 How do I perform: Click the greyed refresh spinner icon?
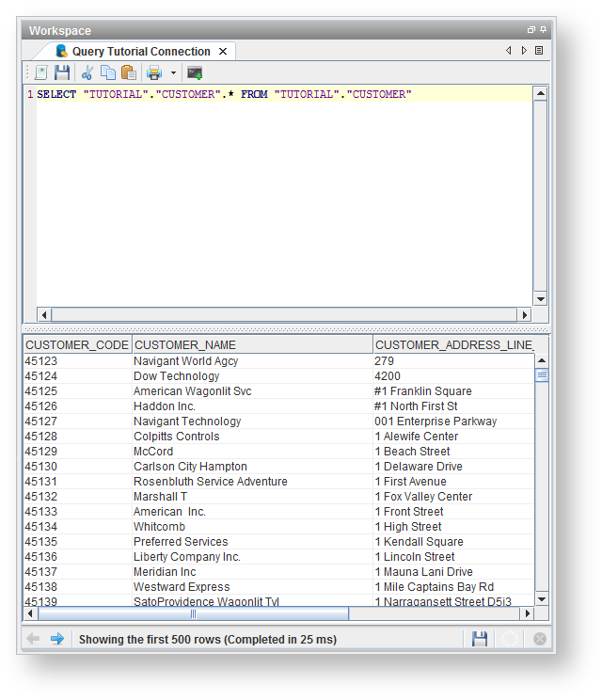point(510,639)
